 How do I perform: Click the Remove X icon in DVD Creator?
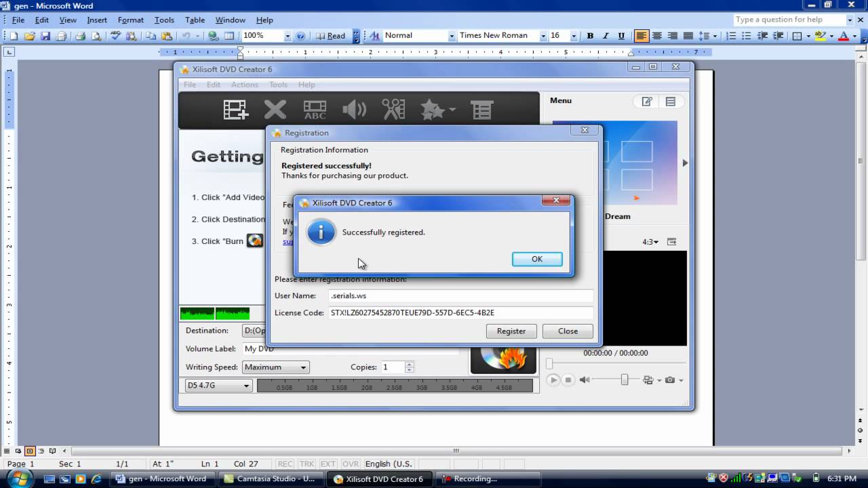coord(275,109)
